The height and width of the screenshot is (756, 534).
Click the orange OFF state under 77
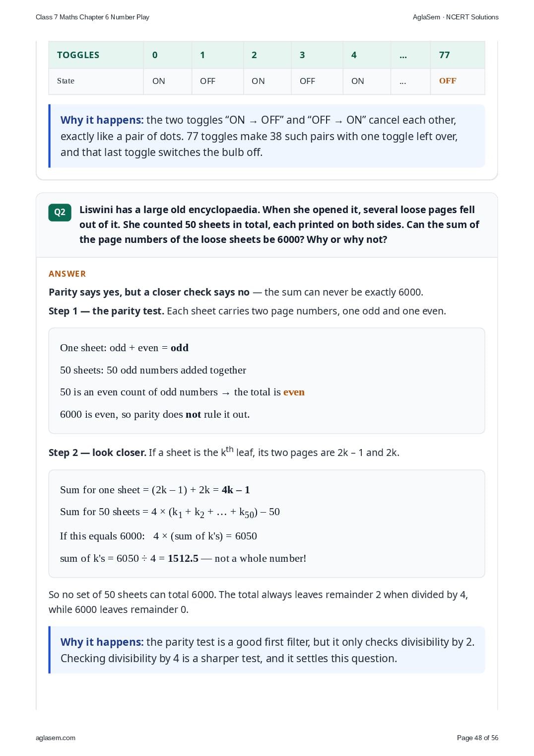click(x=447, y=81)
